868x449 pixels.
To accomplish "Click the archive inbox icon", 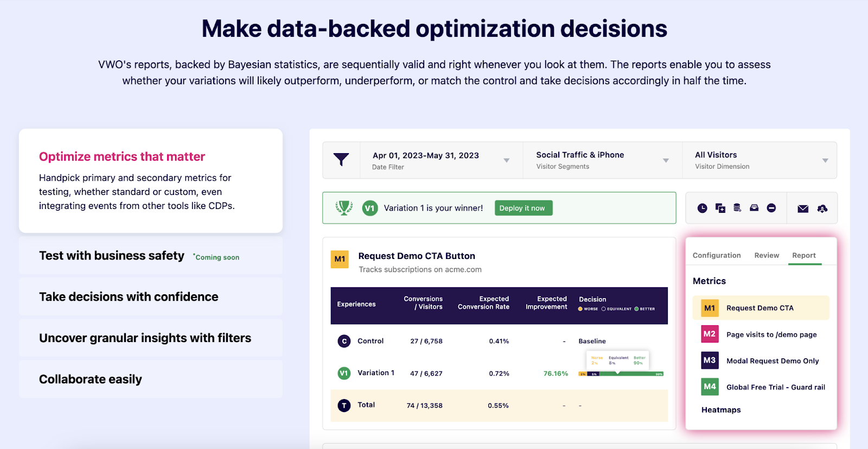I will point(754,208).
